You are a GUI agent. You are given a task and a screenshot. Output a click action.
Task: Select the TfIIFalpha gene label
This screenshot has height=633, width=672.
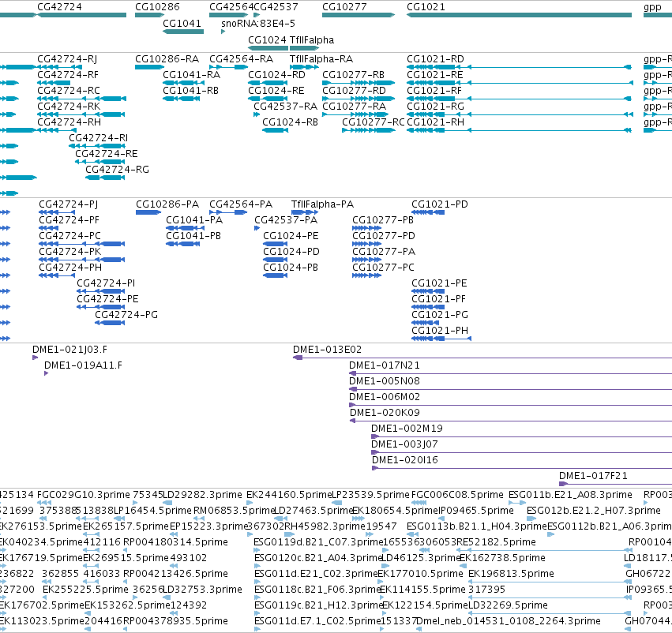click(x=312, y=39)
